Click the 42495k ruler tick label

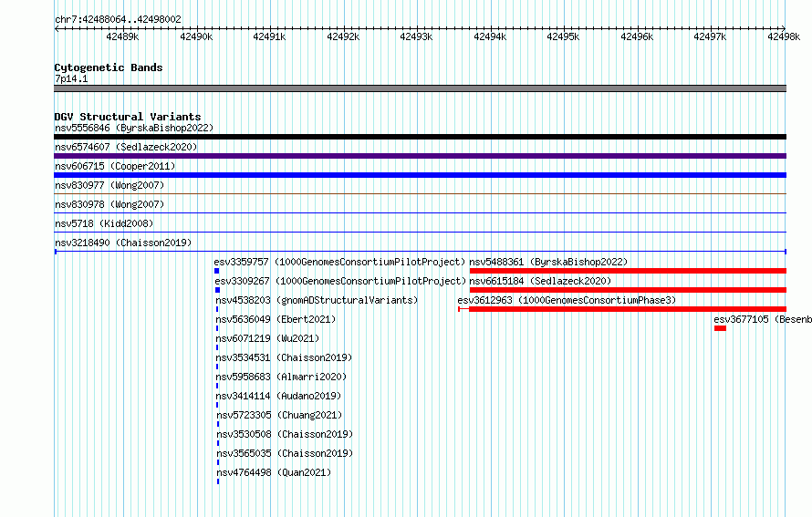point(564,36)
